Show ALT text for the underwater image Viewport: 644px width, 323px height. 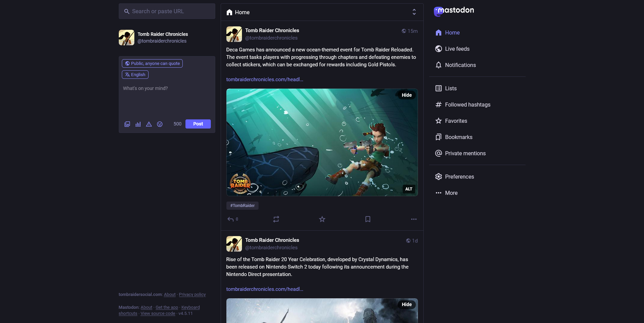point(409,189)
